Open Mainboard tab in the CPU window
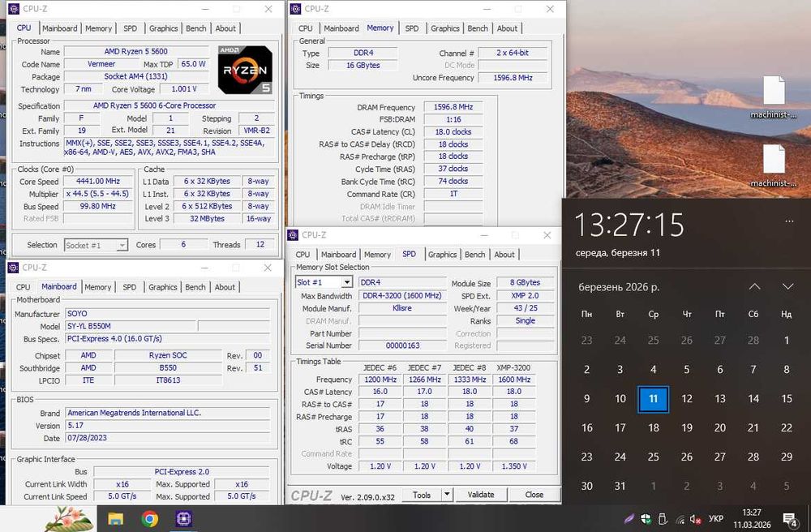 (x=59, y=28)
